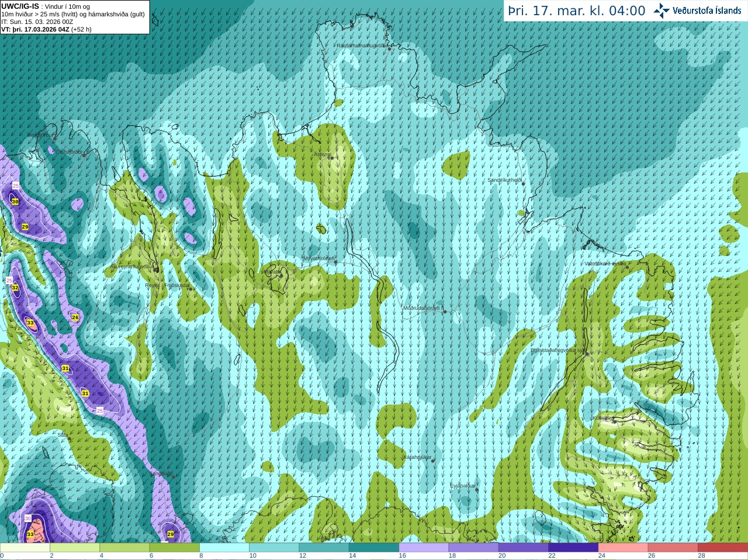Pick the 26–28 m/s salmon legend swatch
The height and width of the screenshot is (560, 748).
tap(673, 548)
